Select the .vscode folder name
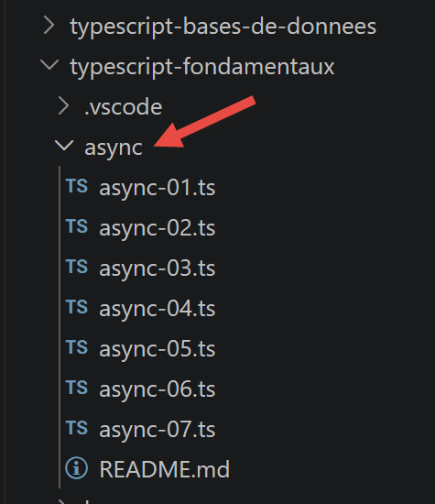435x504 pixels. 124,107
